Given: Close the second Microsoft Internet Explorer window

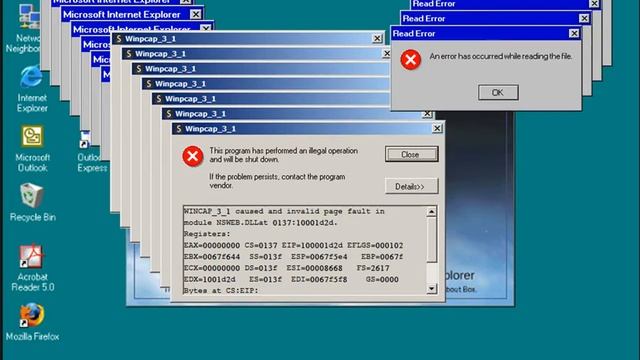Looking at the screenshot, I should [x=196, y=14].
